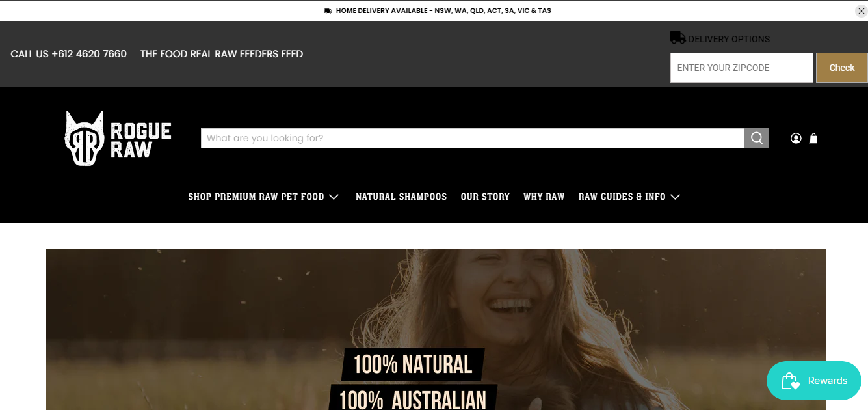
Task: Click the hero banner image
Action: (x=436, y=329)
